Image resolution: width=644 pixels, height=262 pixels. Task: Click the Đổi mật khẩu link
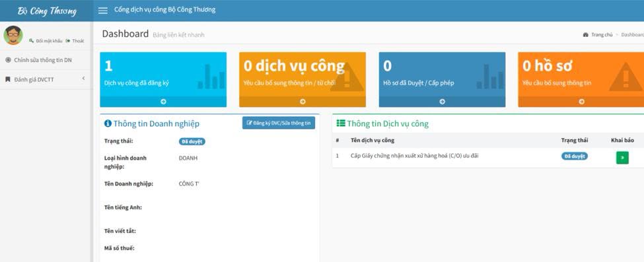click(46, 41)
